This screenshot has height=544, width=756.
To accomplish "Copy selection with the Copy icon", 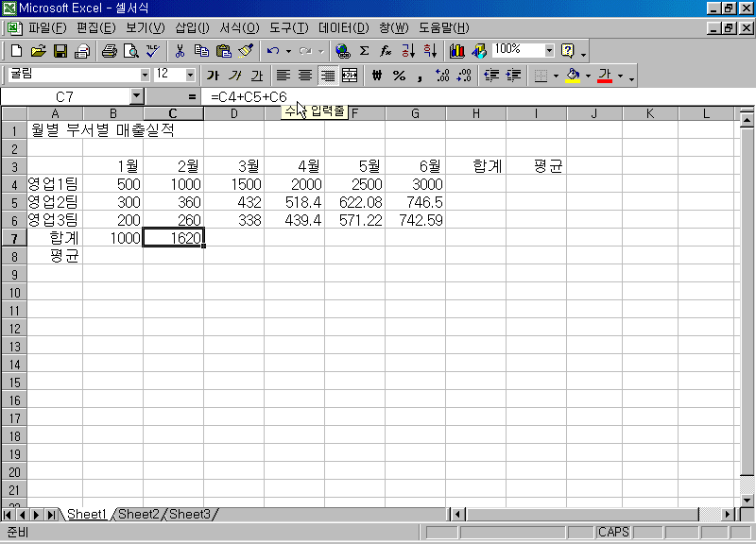I will click(201, 51).
